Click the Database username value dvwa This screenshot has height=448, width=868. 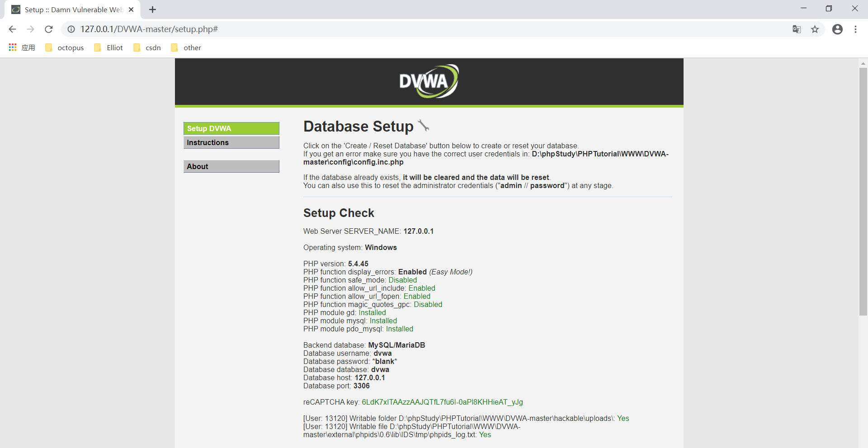[382, 353]
